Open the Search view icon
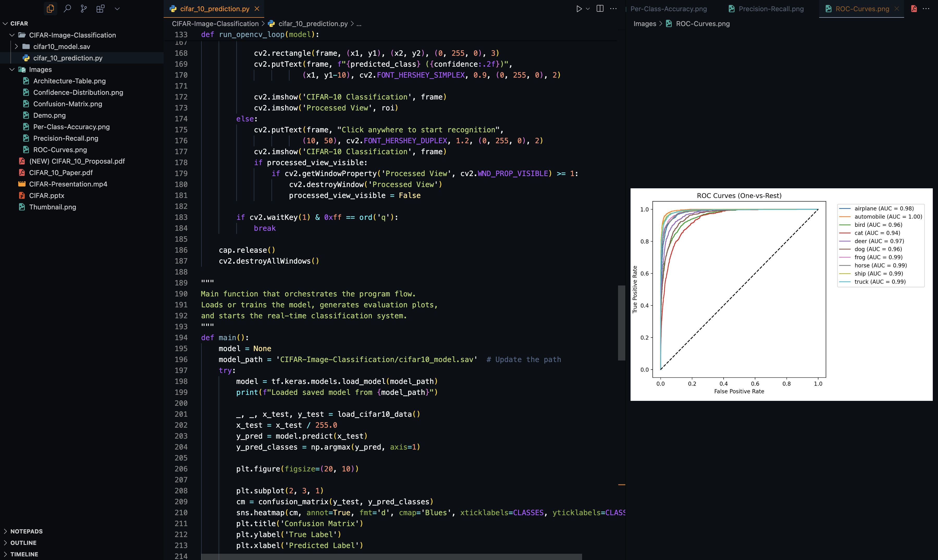 (x=67, y=8)
